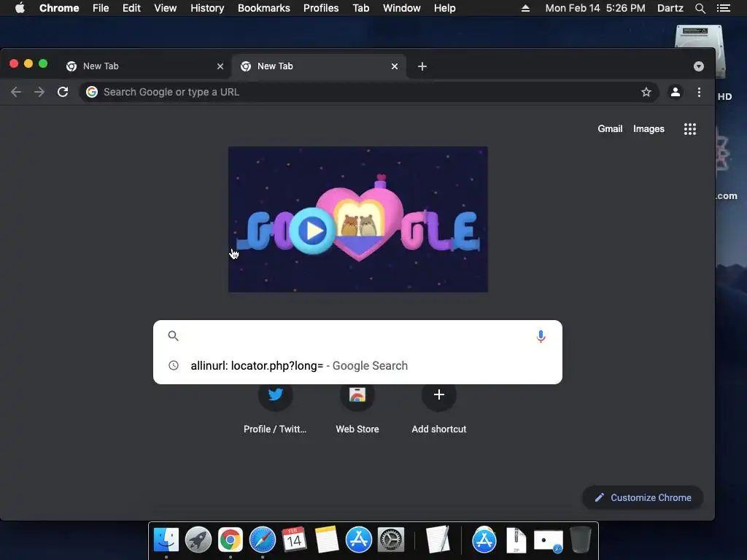The image size is (747, 560).
Task: Open the Window menu
Action: [402, 8]
